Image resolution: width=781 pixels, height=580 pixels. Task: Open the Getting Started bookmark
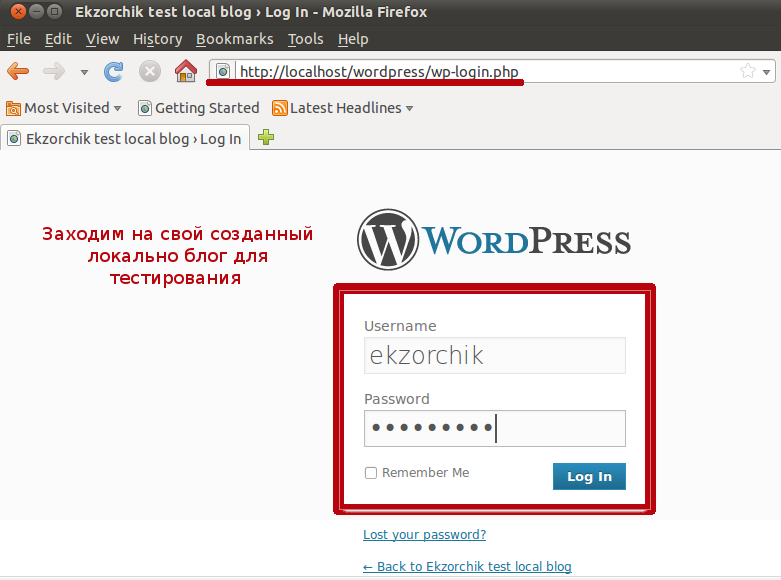tap(198, 108)
